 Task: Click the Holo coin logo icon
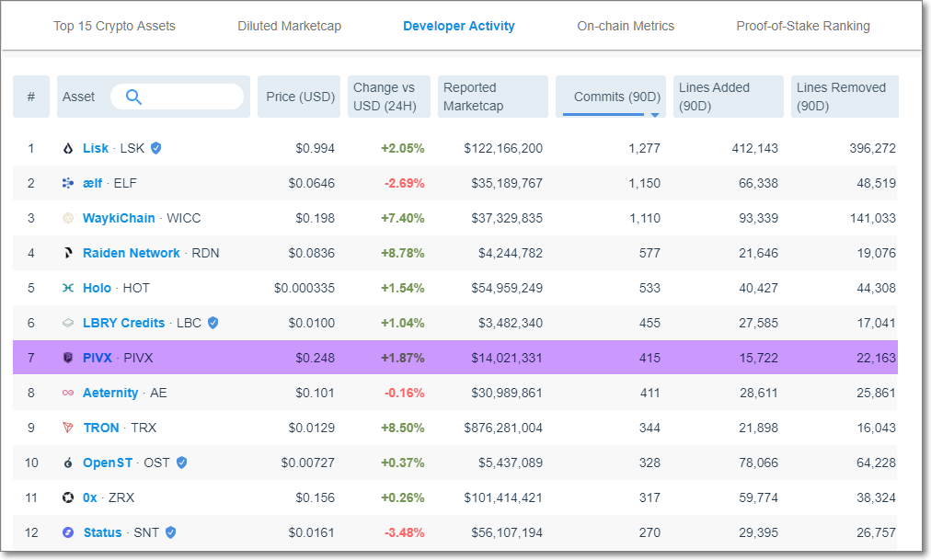(x=68, y=289)
